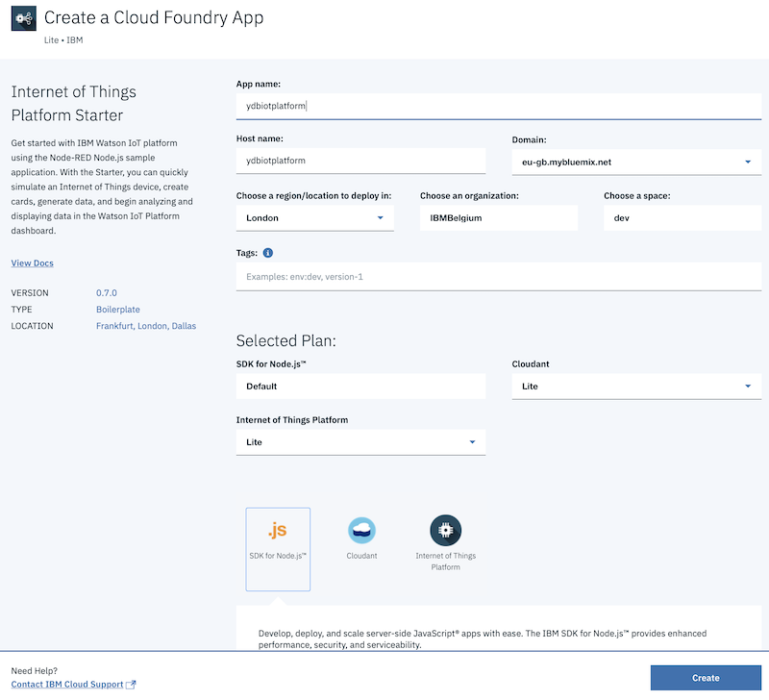The width and height of the screenshot is (769, 700).
Task: Click the IoT Platform Starter logo icon
Action: click(23, 18)
